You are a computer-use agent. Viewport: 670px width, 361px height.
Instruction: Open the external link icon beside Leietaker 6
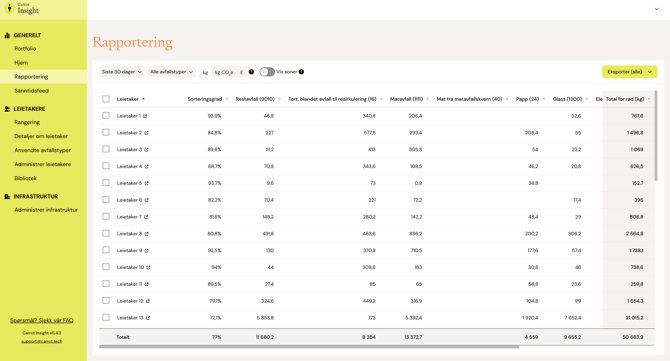(147, 200)
